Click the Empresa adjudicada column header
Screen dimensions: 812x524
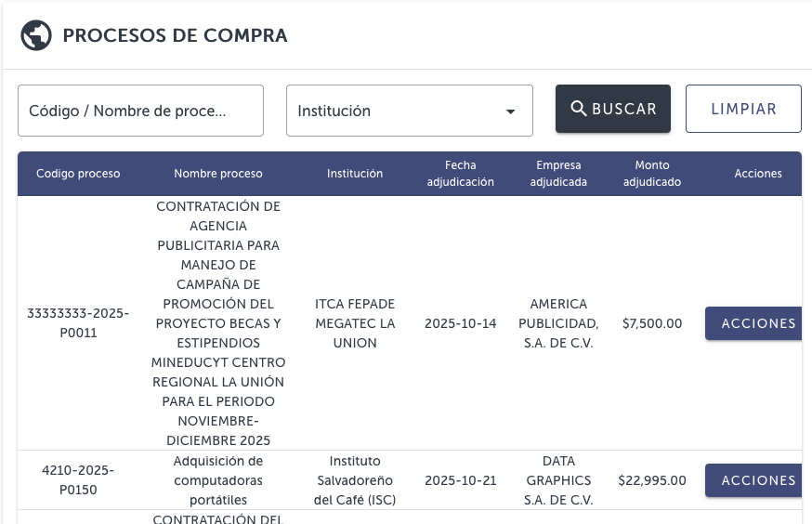click(x=558, y=174)
